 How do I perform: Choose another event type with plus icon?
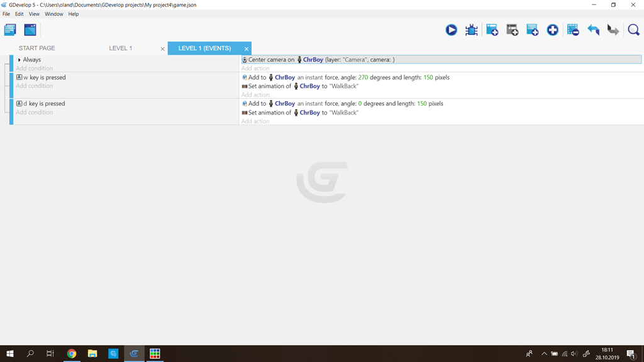(x=552, y=30)
